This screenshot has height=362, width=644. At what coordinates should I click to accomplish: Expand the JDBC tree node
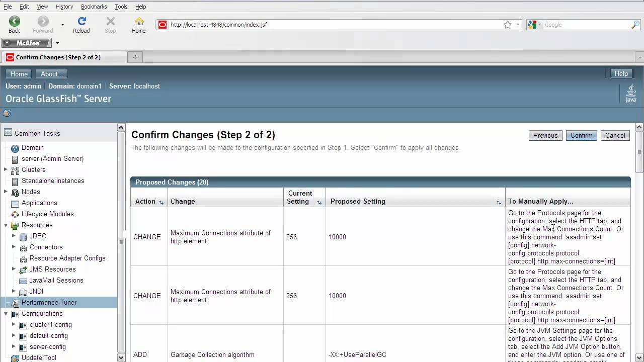tap(14, 236)
